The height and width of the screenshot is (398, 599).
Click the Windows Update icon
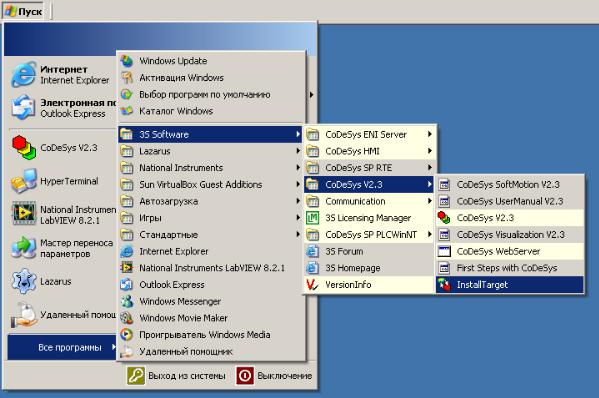point(126,61)
